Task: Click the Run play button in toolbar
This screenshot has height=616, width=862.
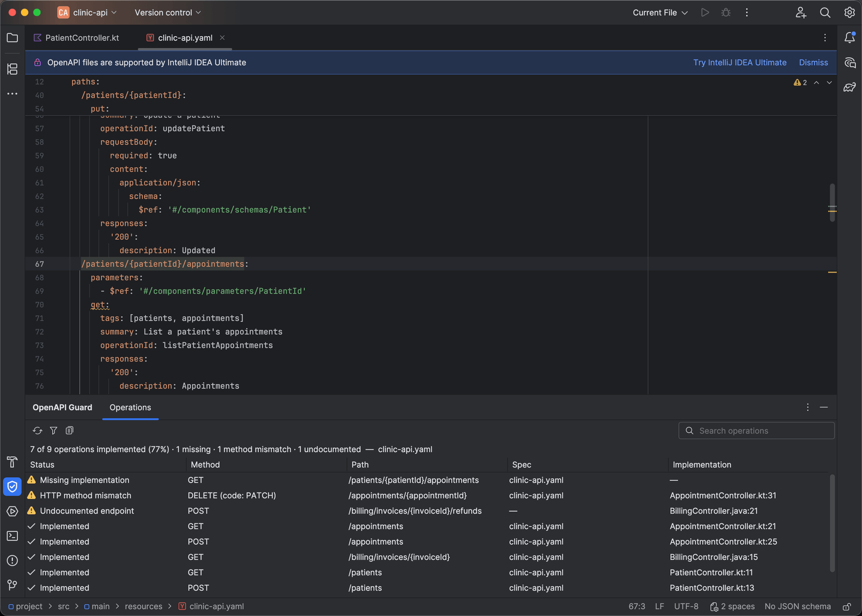Action: [x=705, y=12]
